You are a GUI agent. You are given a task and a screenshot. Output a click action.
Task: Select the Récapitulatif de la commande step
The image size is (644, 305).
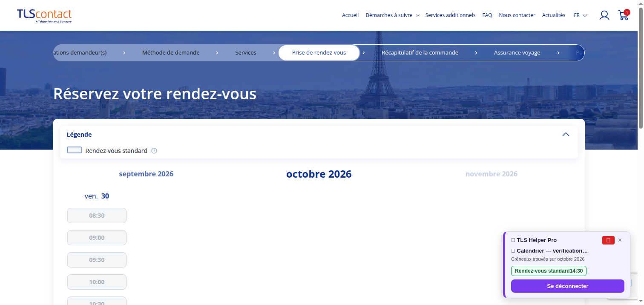(420, 53)
